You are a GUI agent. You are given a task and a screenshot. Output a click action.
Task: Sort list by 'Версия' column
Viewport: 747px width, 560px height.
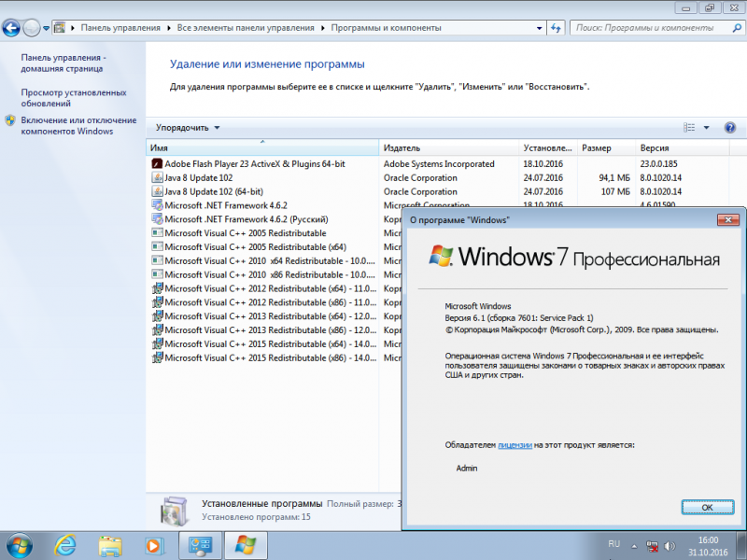683,147
